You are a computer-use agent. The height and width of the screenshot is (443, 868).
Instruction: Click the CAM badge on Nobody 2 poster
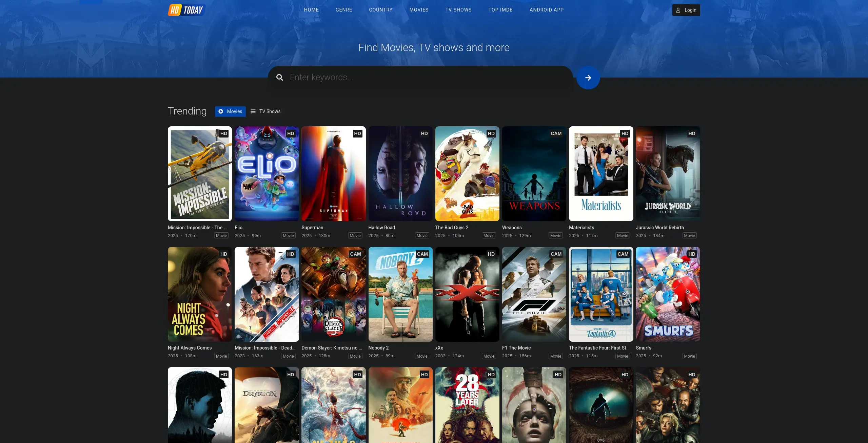422,254
